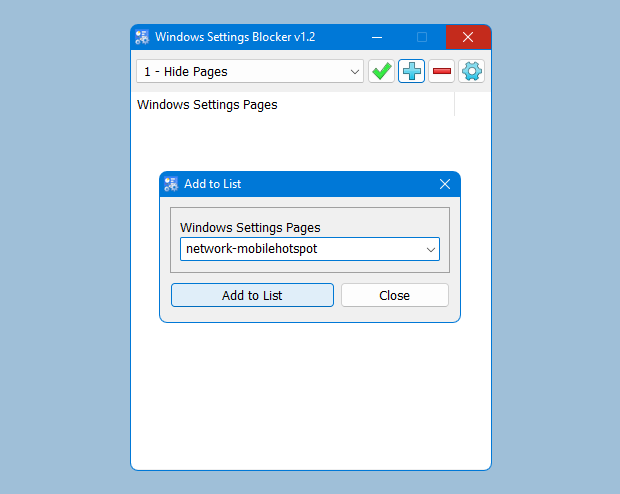Image resolution: width=620 pixels, height=494 pixels.
Task: Click the red minus remove icon
Action: pyautogui.click(x=441, y=72)
